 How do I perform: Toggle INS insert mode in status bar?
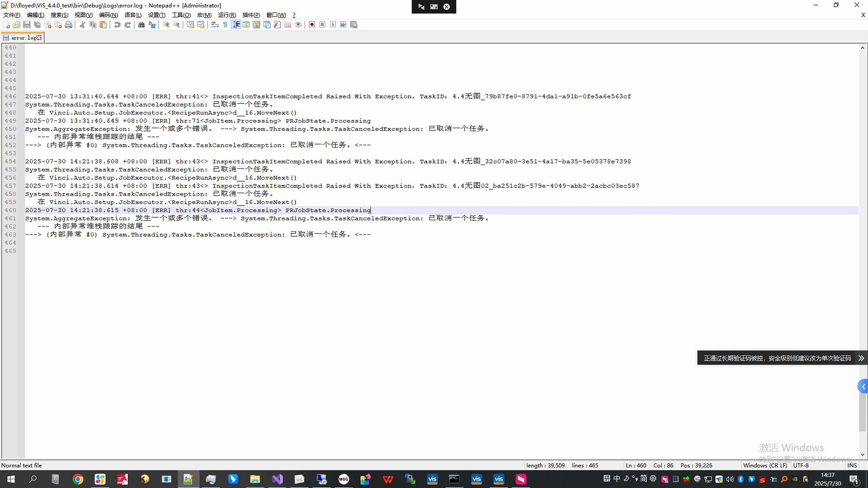(x=852, y=465)
